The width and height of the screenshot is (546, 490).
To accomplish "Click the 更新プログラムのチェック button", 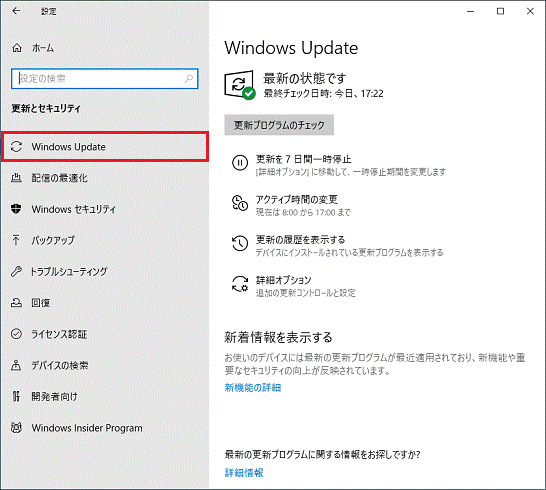I will 279,125.
